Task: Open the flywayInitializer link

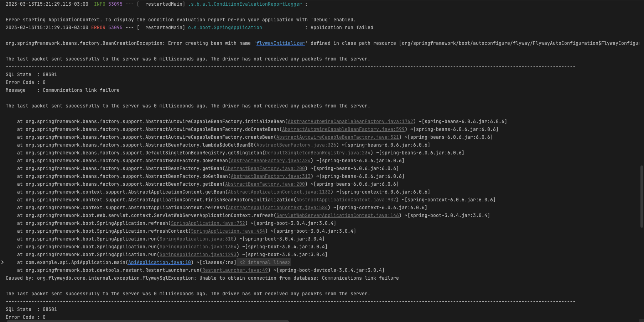Action: pos(281,43)
